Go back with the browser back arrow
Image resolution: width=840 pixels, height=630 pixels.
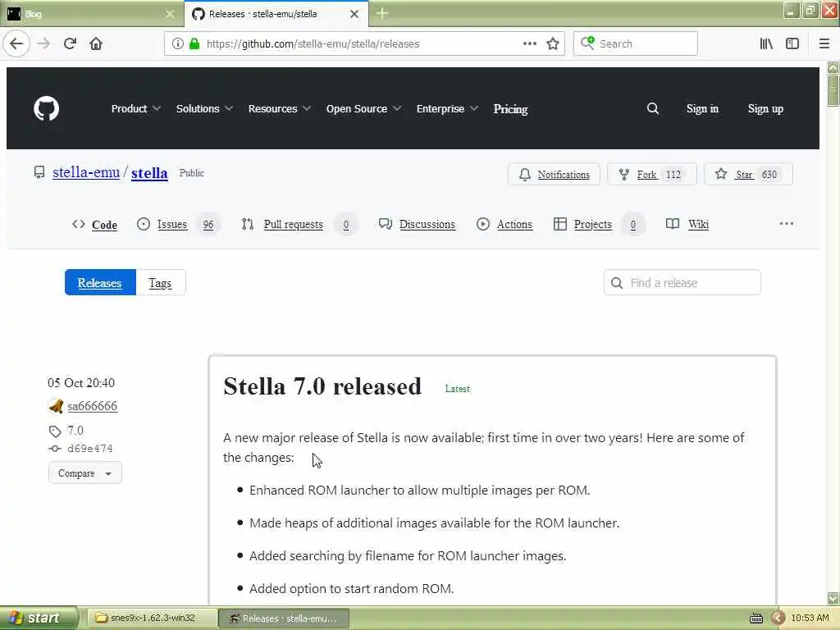click(x=16, y=43)
